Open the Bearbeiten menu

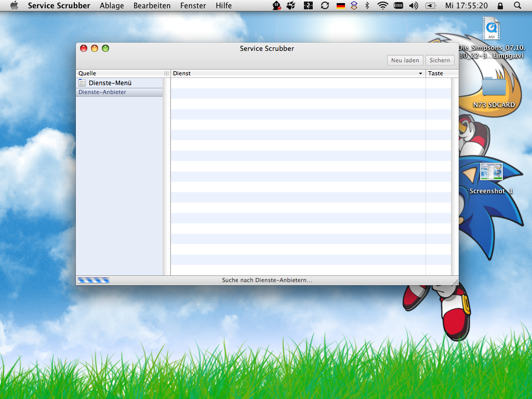(152, 5)
